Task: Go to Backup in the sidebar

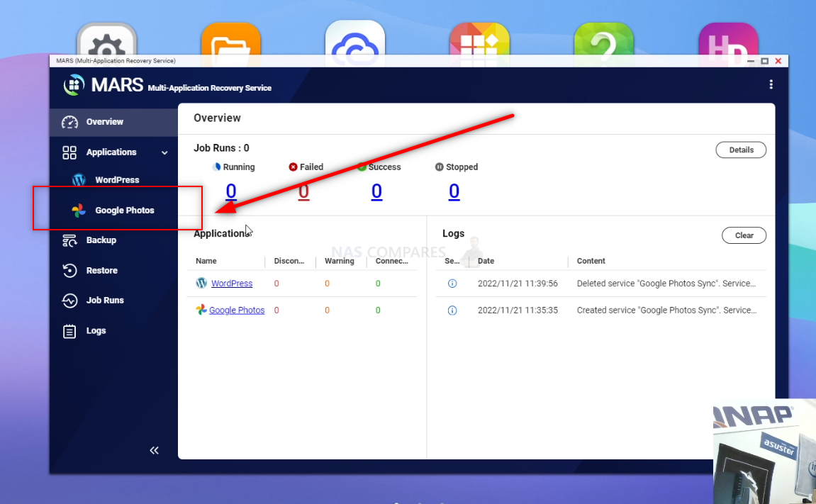Action: pyautogui.click(x=101, y=240)
